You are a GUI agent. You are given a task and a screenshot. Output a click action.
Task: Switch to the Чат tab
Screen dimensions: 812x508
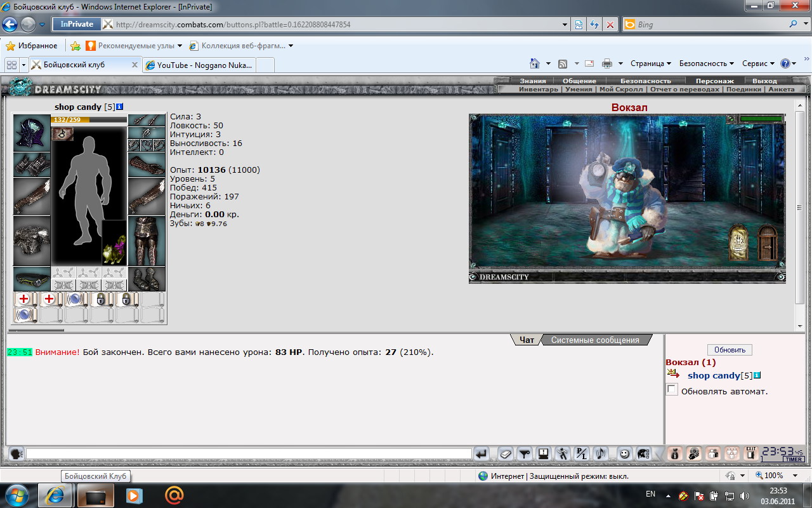[527, 340]
